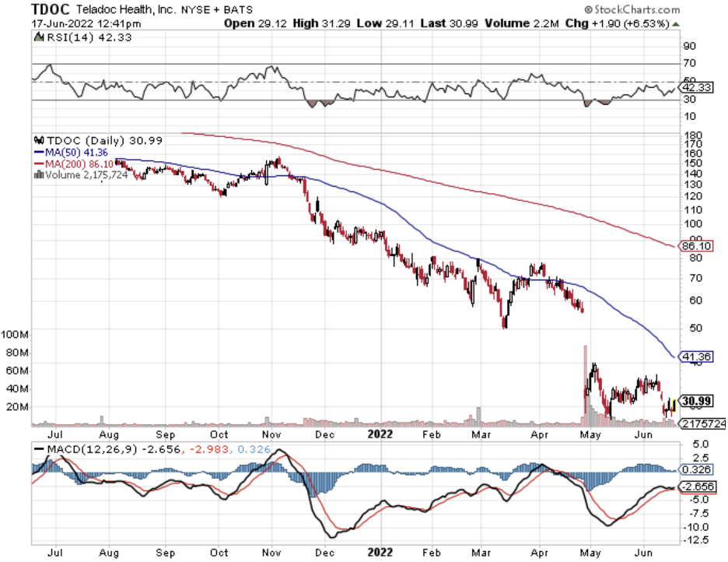The image size is (728, 562).
Task: Select the MA(50) blue legend line
Action: [x=39, y=153]
